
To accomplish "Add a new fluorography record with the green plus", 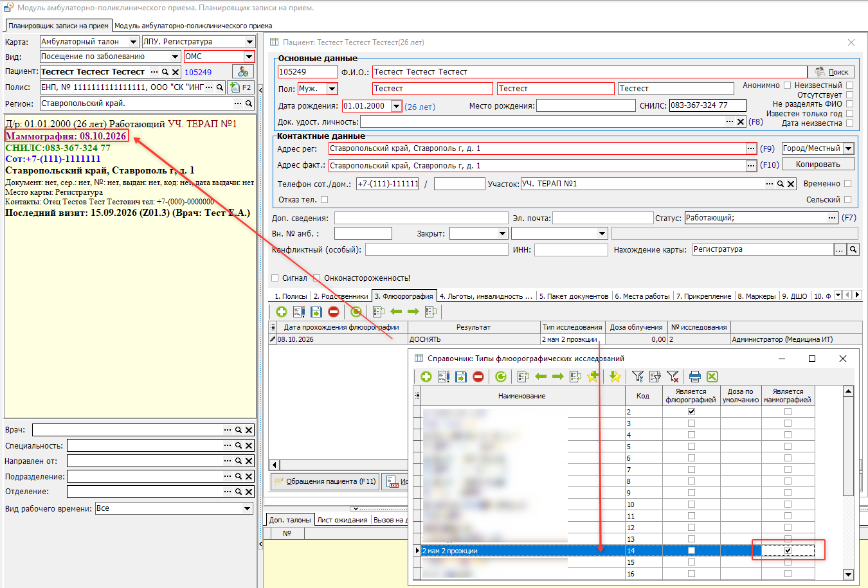I will (282, 312).
